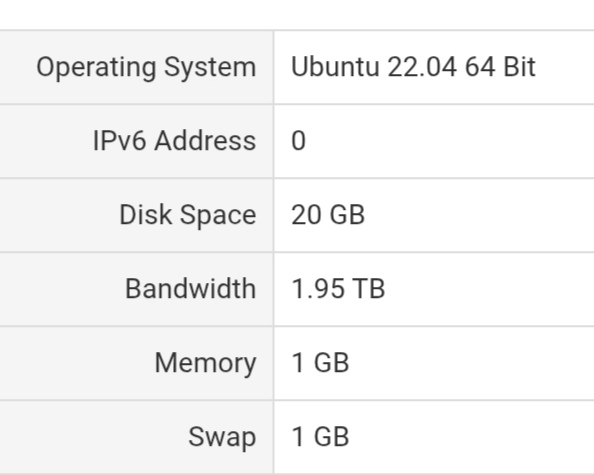Select the Ubuntu 22.04 64 Bit value

[413, 67]
